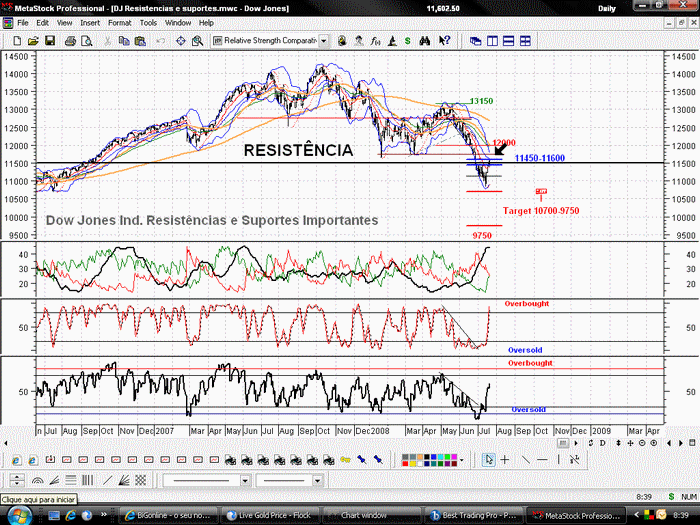Click the yellow key icon
The height and width of the screenshot is (525, 700).
tap(345, 459)
